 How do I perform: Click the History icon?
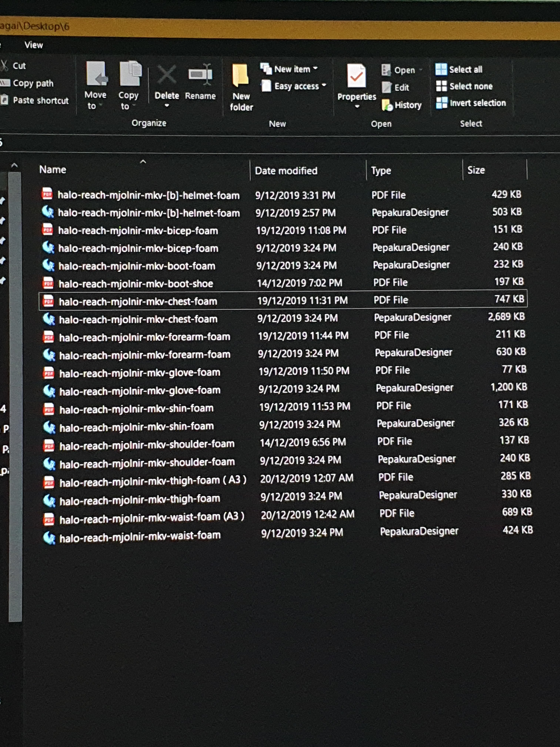click(387, 105)
